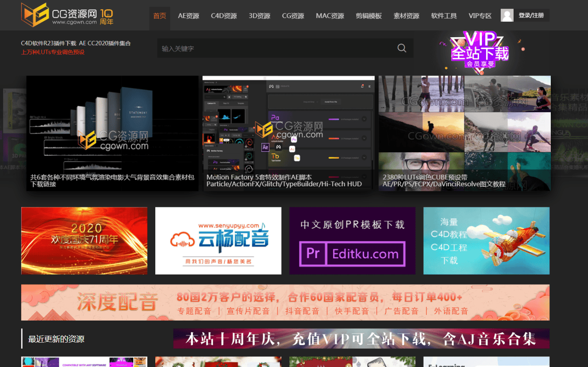Click the 2380种LUTs调色CUBE预设 slide
Screen dimensions: 588x367
(464, 133)
